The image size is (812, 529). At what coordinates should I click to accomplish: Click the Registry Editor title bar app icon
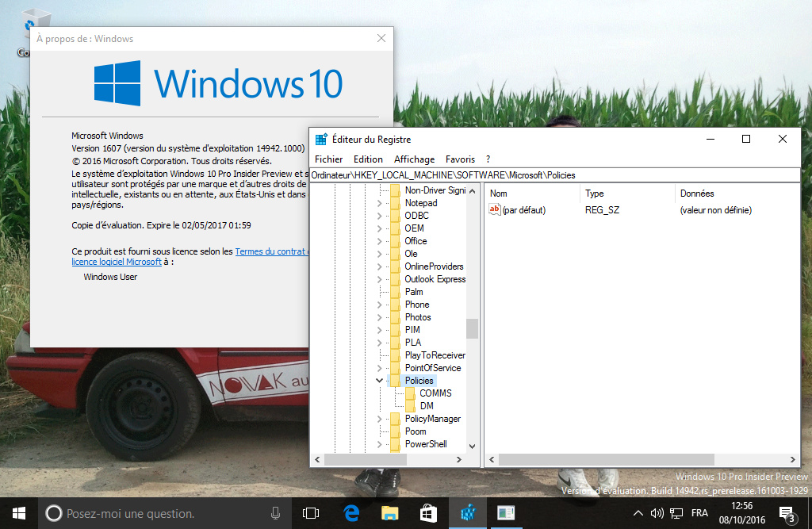(x=321, y=140)
